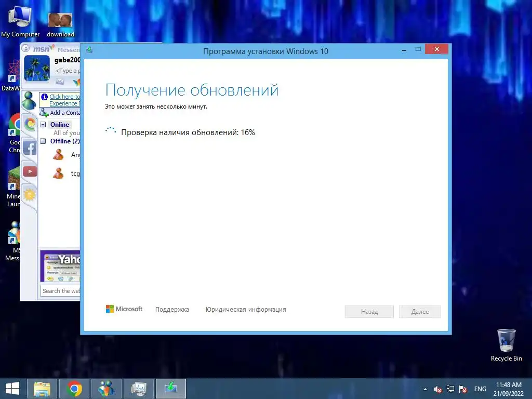Open Google Chrome from the taskbar
Viewport: 532px width, 399px height.
pos(74,389)
